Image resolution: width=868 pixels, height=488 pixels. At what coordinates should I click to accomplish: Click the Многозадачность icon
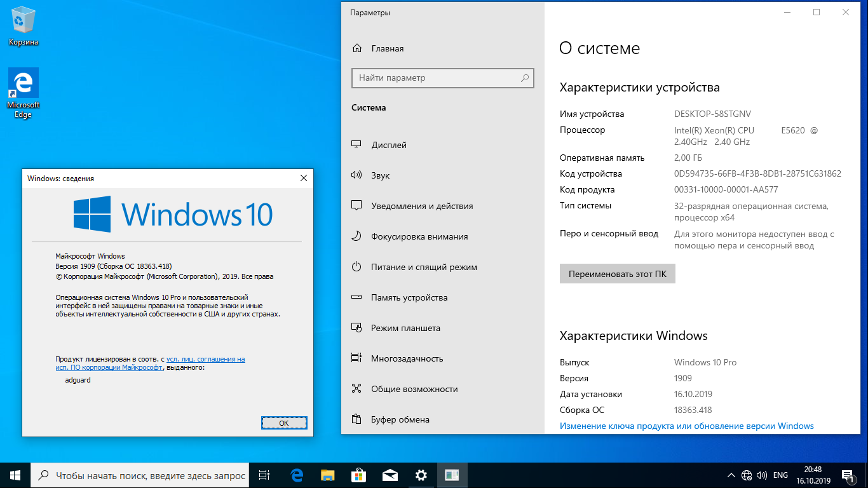[356, 358]
